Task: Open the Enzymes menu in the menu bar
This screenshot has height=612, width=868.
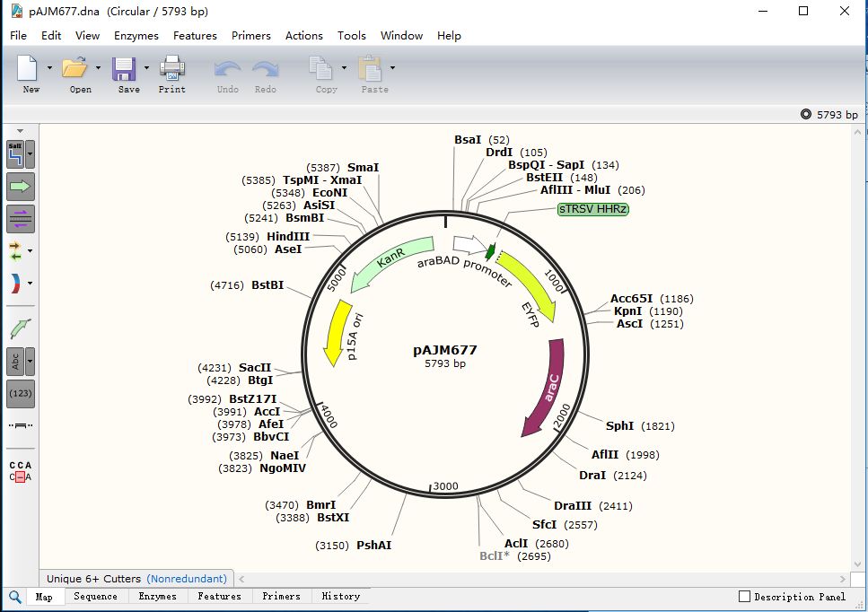Action: 136,35
